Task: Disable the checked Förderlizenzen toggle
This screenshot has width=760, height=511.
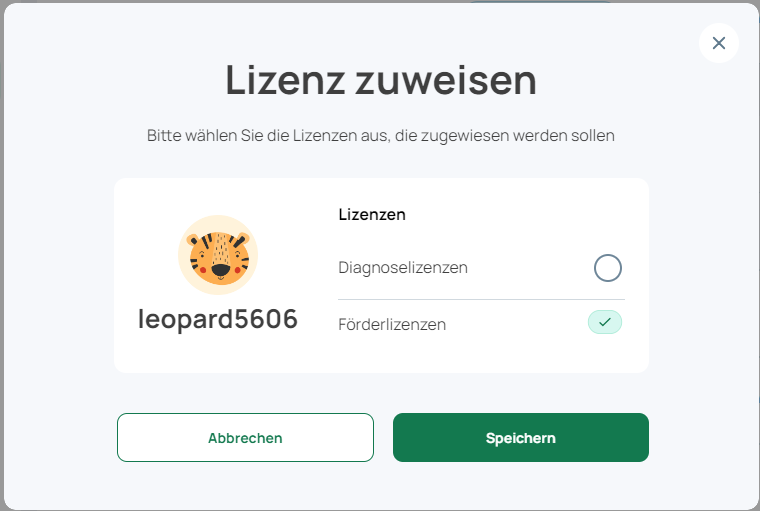Action: (x=605, y=322)
